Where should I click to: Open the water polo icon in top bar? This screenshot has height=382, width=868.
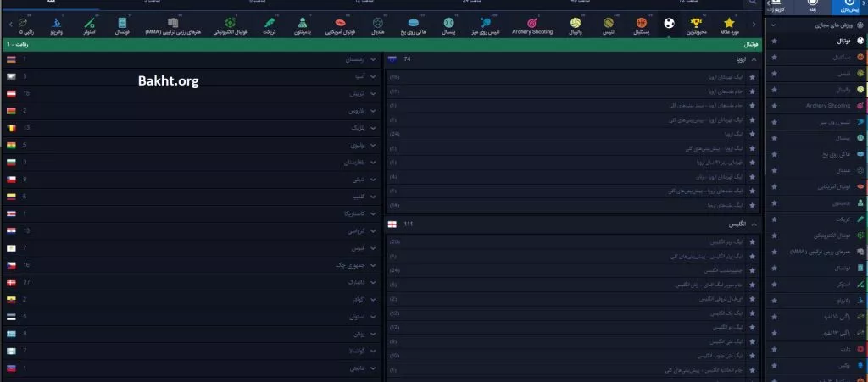(x=56, y=23)
